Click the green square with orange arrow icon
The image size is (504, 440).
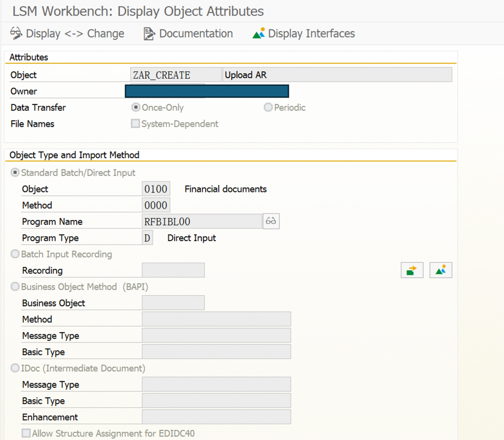[412, 270]
